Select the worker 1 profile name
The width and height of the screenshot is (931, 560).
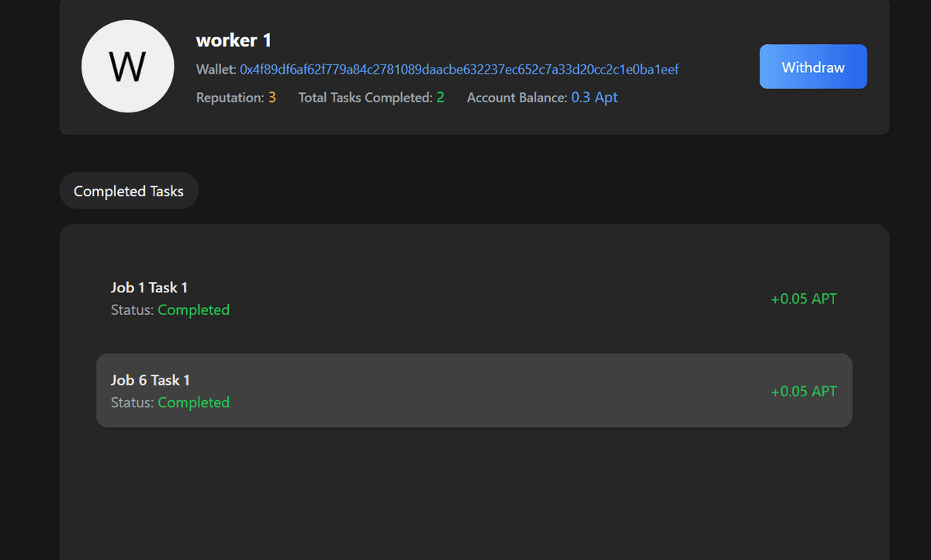(233, 40)
